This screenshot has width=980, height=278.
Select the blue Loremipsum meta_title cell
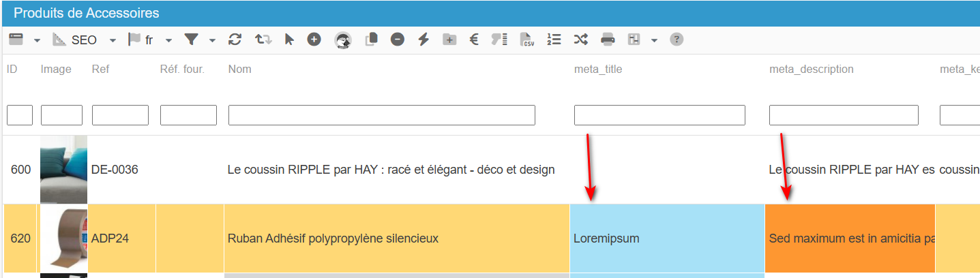(666, 238)
